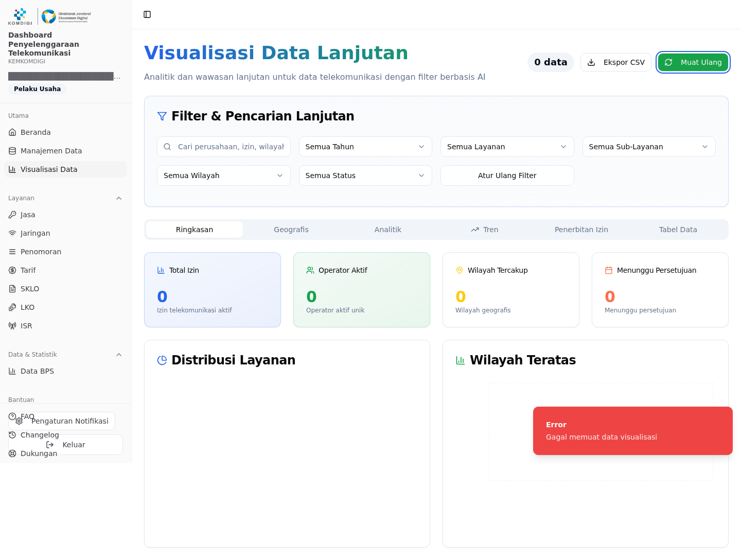Screen dimensions: 741x560
Task: Click the Menunggu Persetujuan calendar icon
Action: click(x=609, y=270)
